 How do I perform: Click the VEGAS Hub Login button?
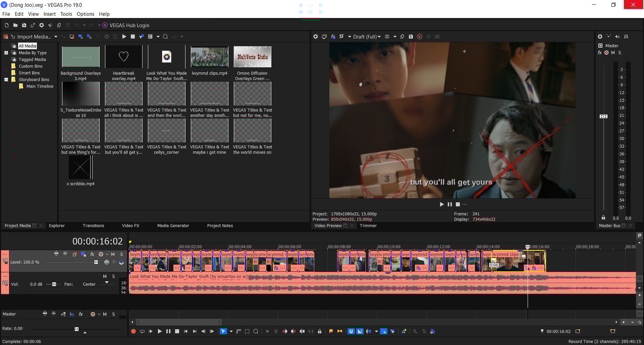coord(126,25)
